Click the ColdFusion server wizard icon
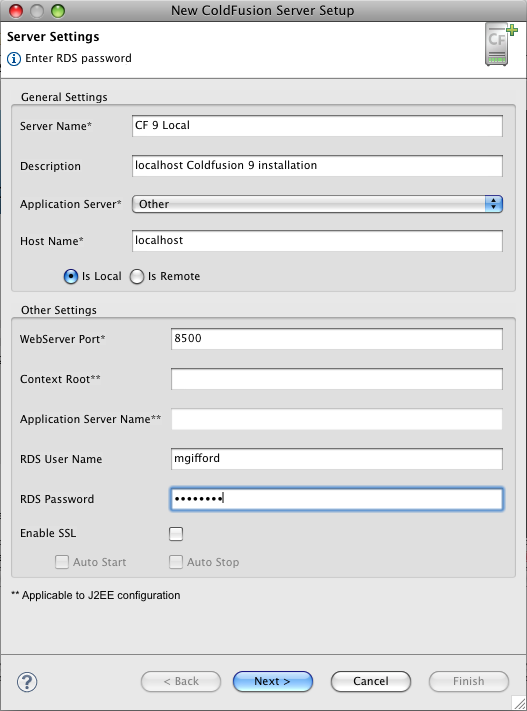Viewport: 527px width, 711px height. 501,44
